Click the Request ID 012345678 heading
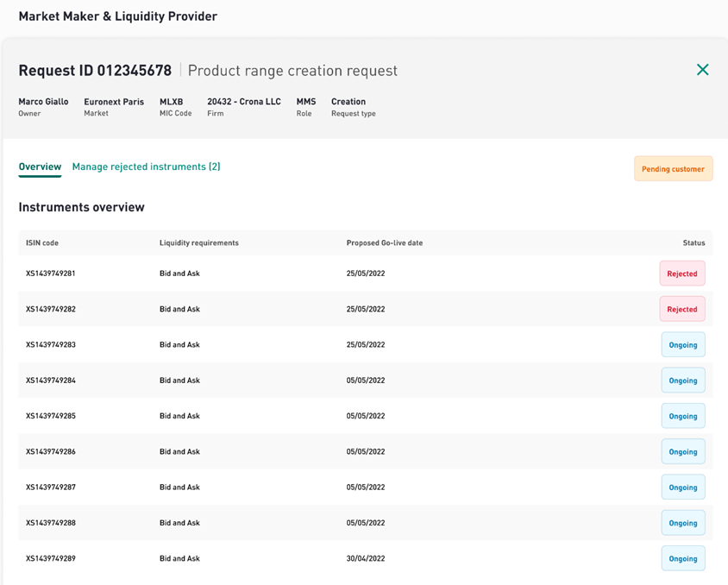Image resolution: width=728 pixels, height=585 pixels. pos(95,71)
